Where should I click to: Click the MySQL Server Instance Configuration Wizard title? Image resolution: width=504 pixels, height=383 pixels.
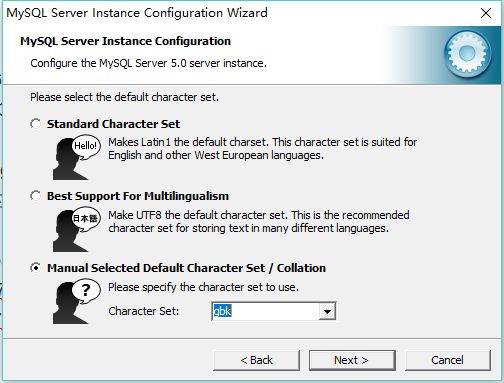pos(137,13)
